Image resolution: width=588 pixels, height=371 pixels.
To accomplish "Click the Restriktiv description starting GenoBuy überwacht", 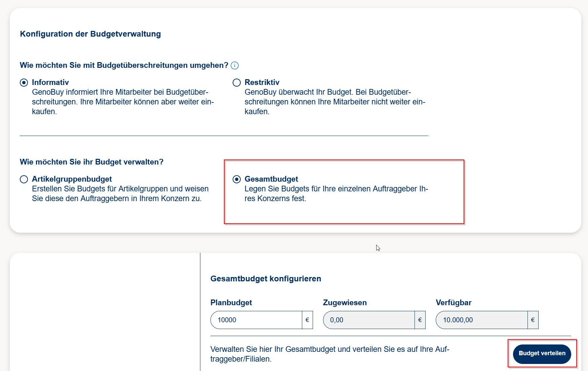I will coord(335,102).
